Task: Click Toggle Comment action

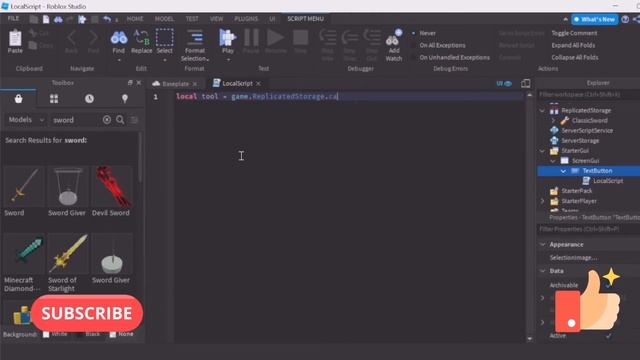Action: pos(574,33)
